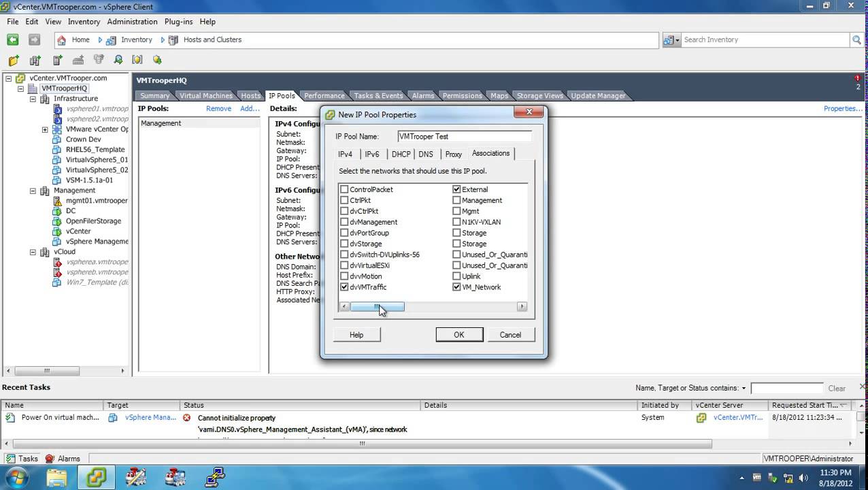Click the green Back navigation arrow
The height and width of the screenshot is (490, 868).
click(x=12, y=39)
